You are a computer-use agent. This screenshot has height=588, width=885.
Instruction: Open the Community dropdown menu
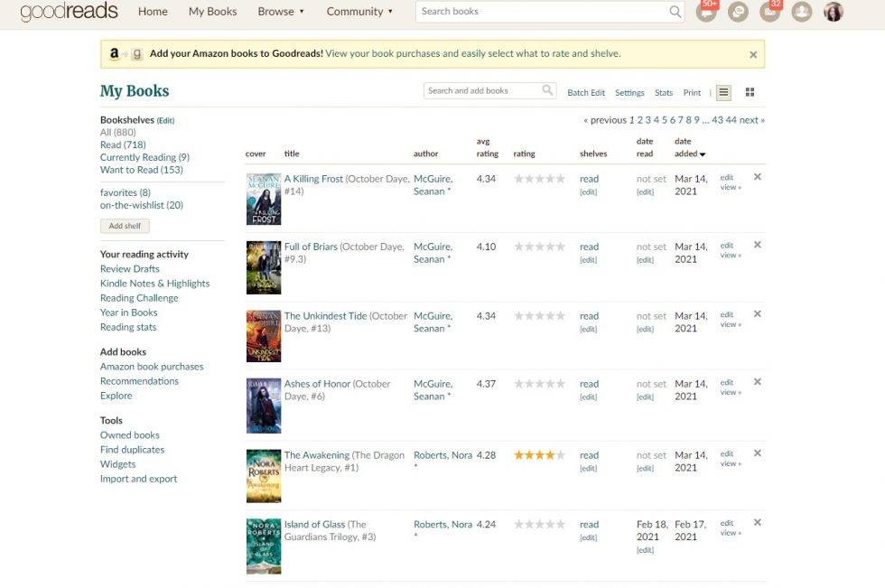(x=359, y=11)
